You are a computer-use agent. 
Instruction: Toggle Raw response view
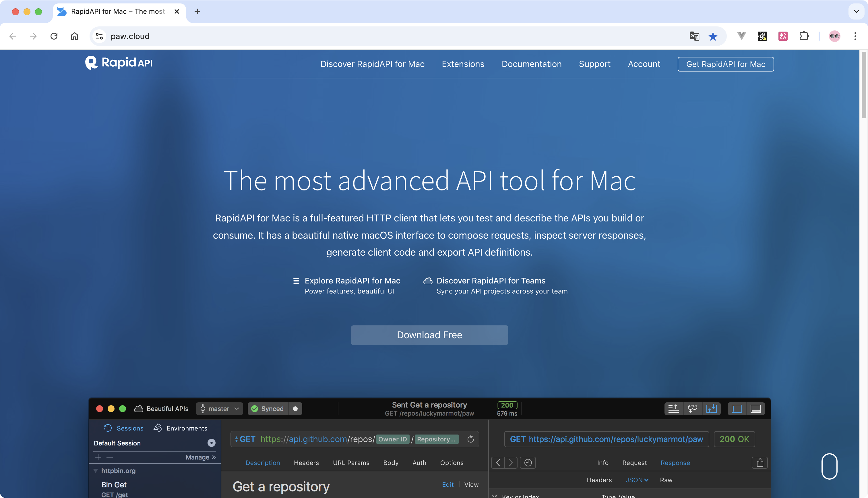tap(666, 480)
